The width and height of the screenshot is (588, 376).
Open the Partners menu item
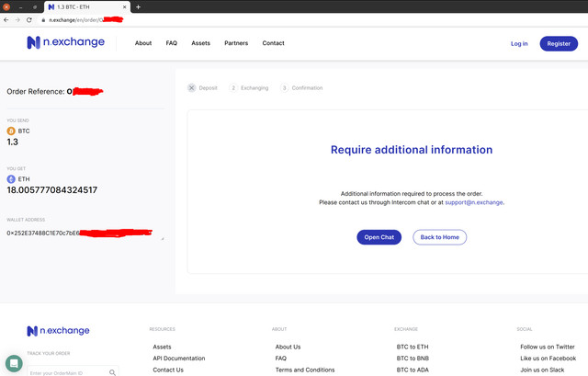click(x=236, y=43)
